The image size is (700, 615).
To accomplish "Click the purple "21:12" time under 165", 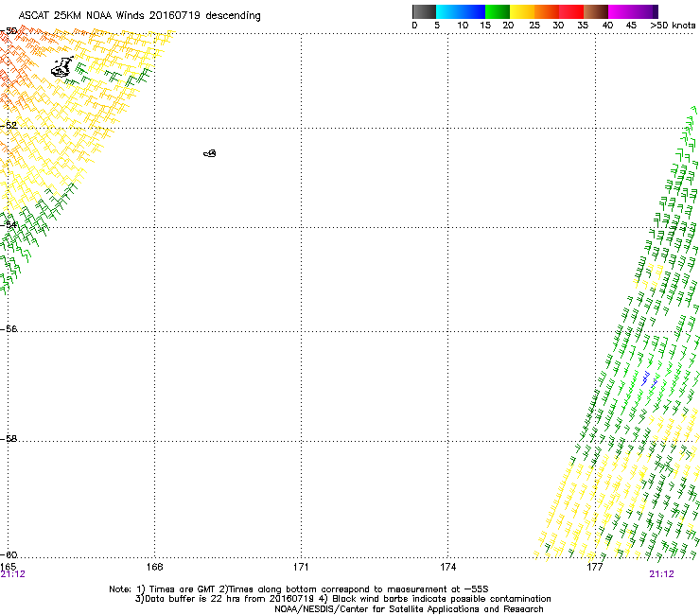I will click(12, 574).
